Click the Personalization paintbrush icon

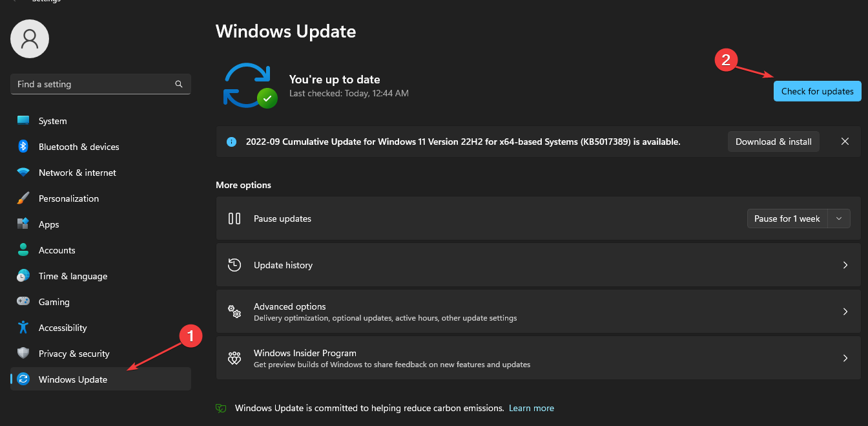(23, 198)
